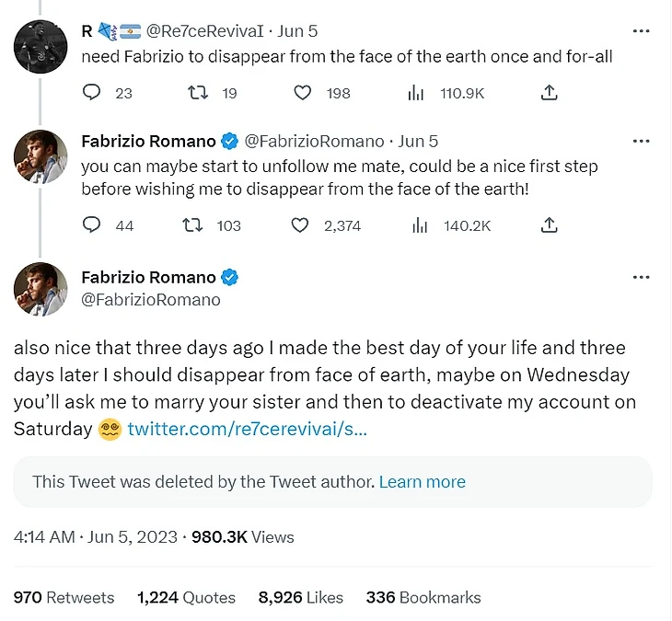Like the Re7ceRevival tweet
The width and height of the screenshot is (672, 621).
[303, 93]
